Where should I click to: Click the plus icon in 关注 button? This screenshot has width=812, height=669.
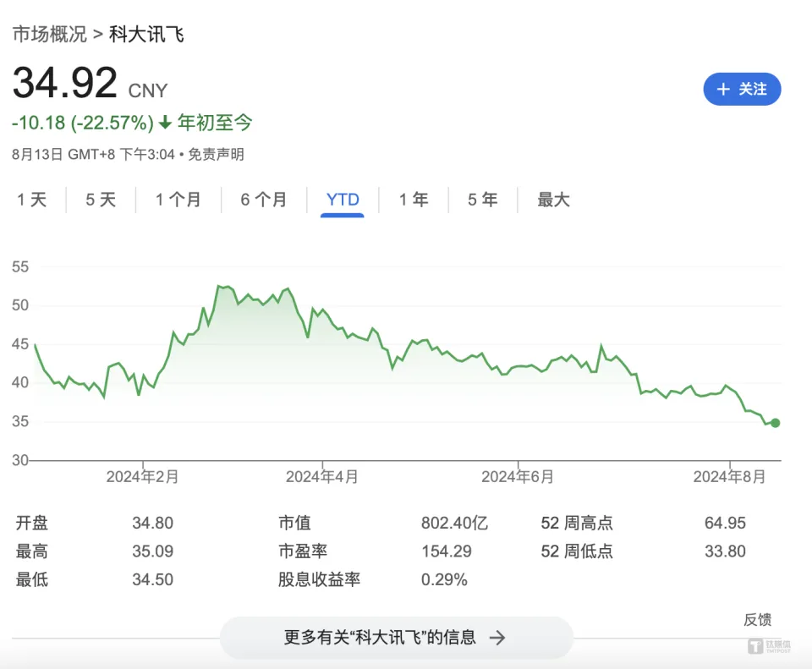[723, 89]
